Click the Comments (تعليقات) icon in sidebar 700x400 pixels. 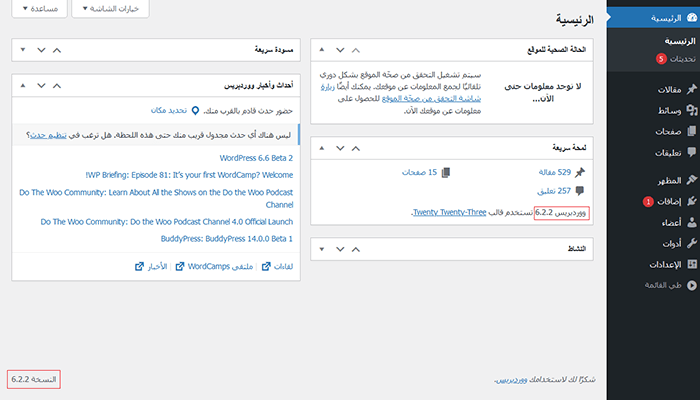click(x=692, y=152)
